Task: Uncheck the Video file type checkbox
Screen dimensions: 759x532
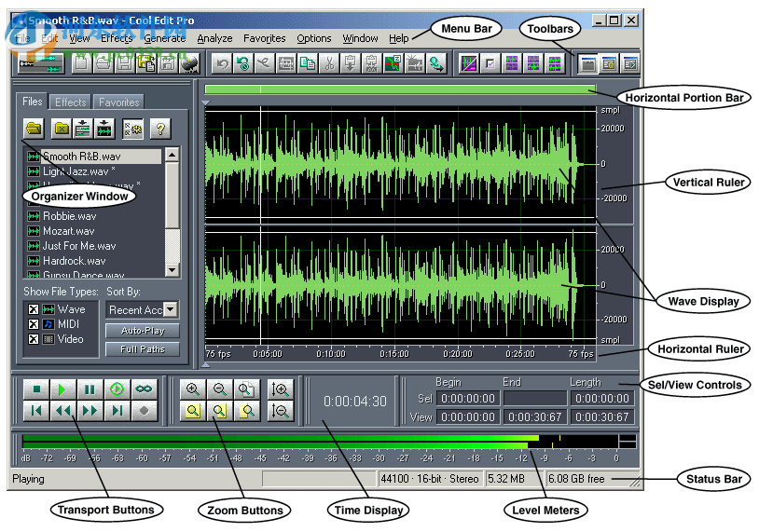Action: point(34,339)
